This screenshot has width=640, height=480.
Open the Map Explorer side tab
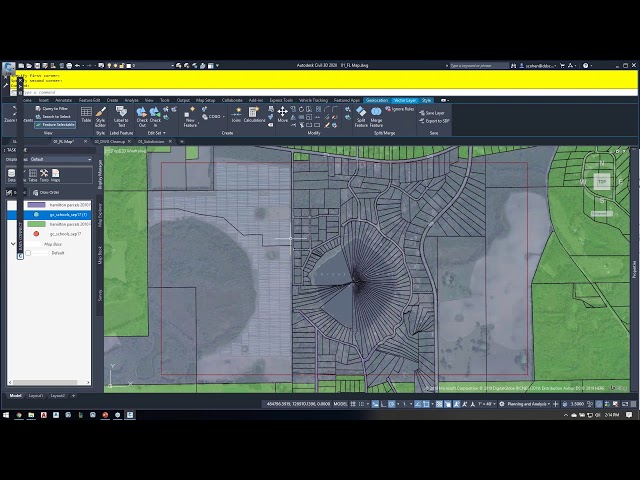100,215
